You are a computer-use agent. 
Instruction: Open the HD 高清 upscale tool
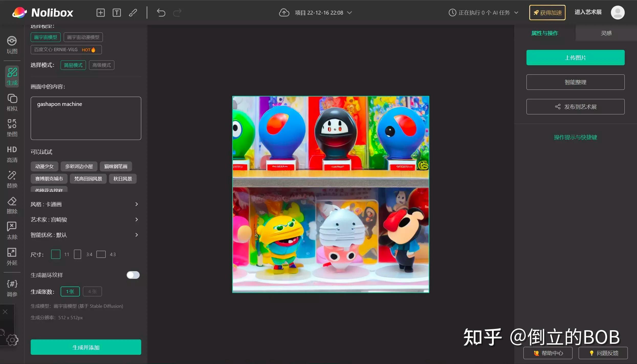[x=12, y=154]
